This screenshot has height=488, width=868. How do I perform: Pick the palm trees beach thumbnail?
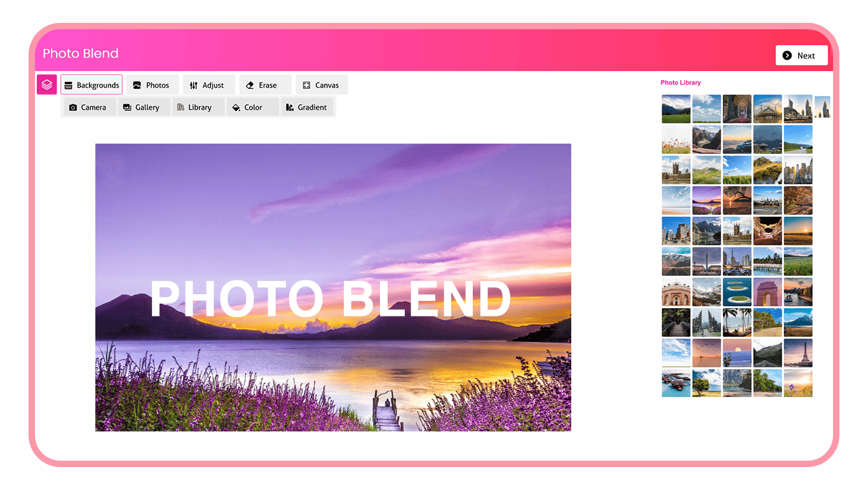(736, 322)
